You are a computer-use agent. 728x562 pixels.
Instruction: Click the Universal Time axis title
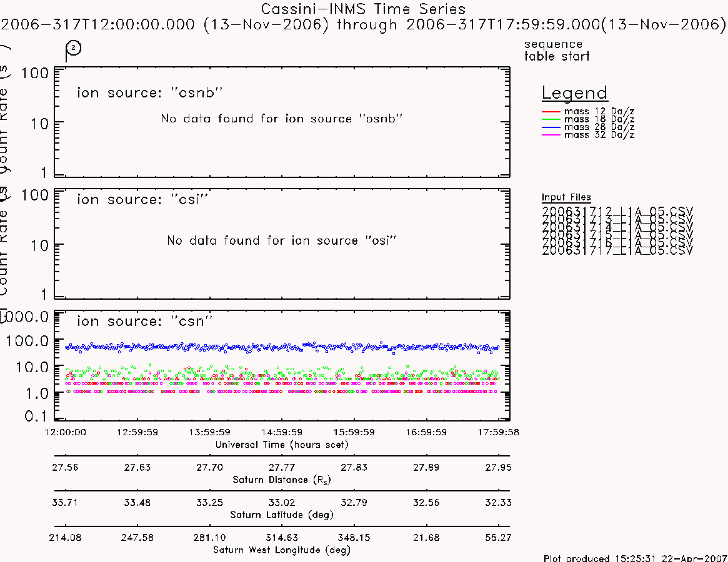[x=282, y=445]
